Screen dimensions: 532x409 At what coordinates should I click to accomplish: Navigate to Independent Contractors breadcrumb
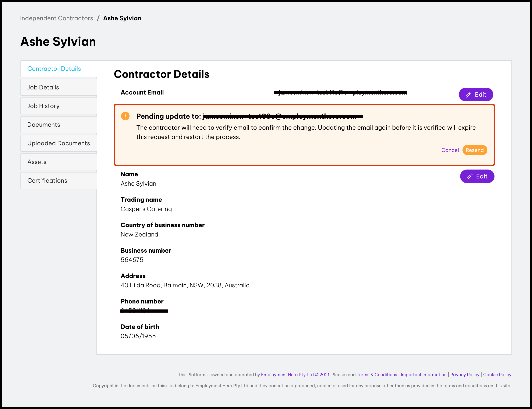(x=57, y=18)
